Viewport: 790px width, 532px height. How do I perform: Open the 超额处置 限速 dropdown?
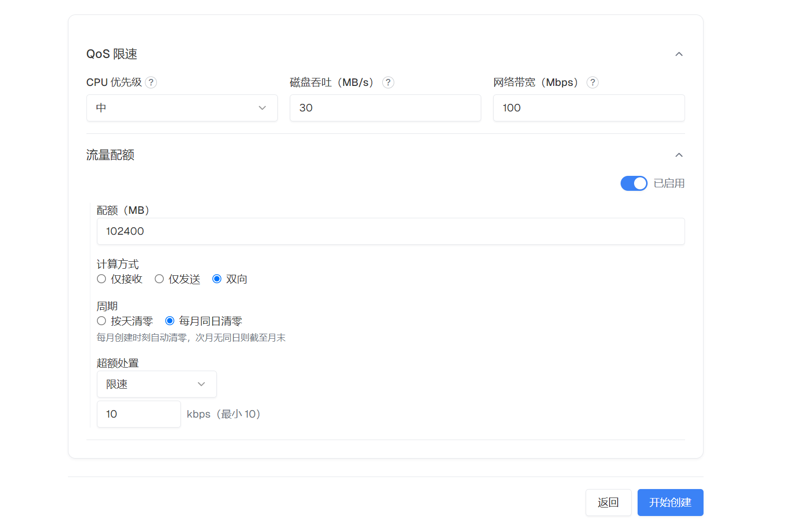click(157, 384)
